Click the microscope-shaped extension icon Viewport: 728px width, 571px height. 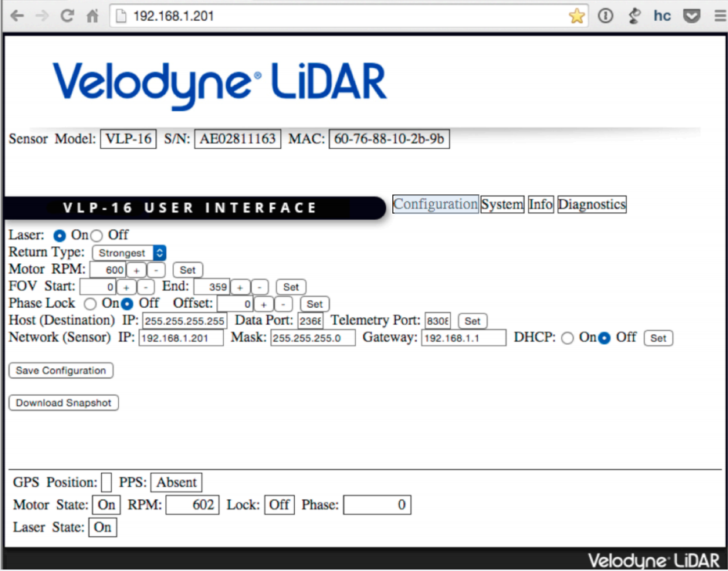(635, 15)
